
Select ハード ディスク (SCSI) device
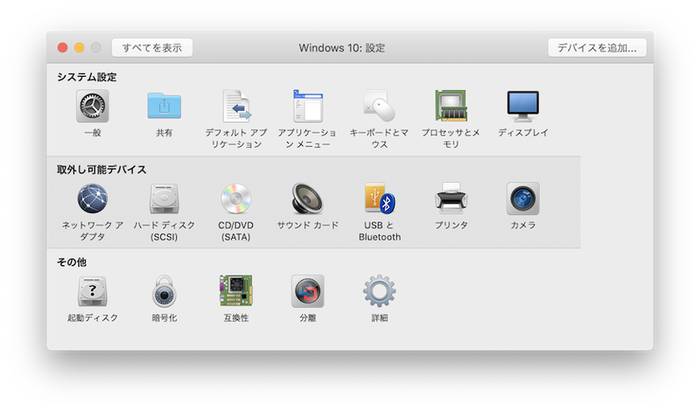click(164, 199)
